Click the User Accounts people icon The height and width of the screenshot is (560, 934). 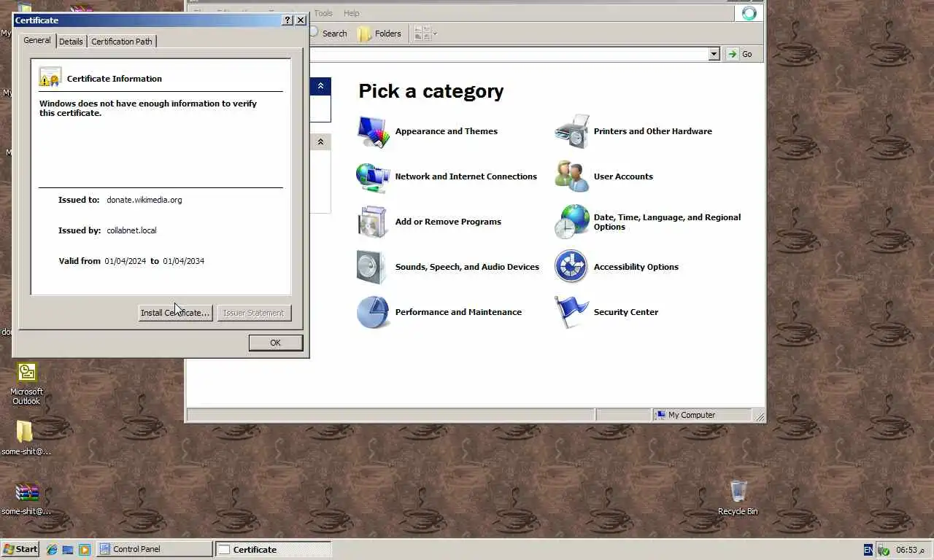[572, 176]
